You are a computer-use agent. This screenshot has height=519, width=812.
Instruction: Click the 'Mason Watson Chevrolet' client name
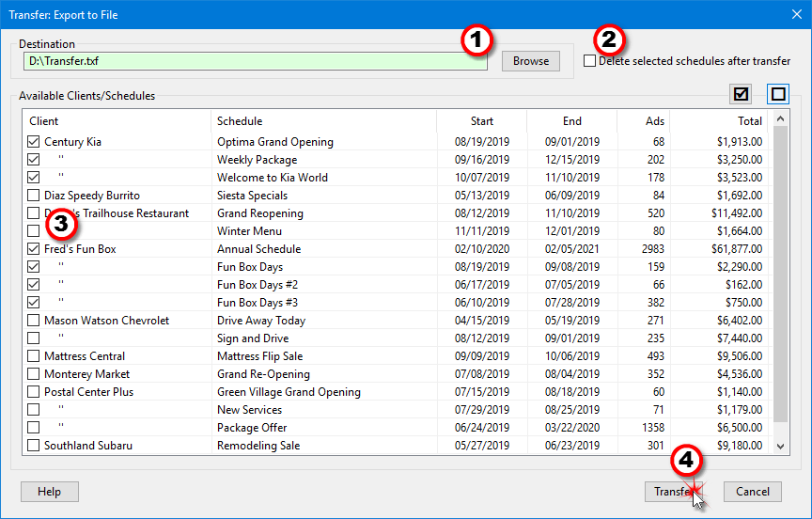pos(107,320)
